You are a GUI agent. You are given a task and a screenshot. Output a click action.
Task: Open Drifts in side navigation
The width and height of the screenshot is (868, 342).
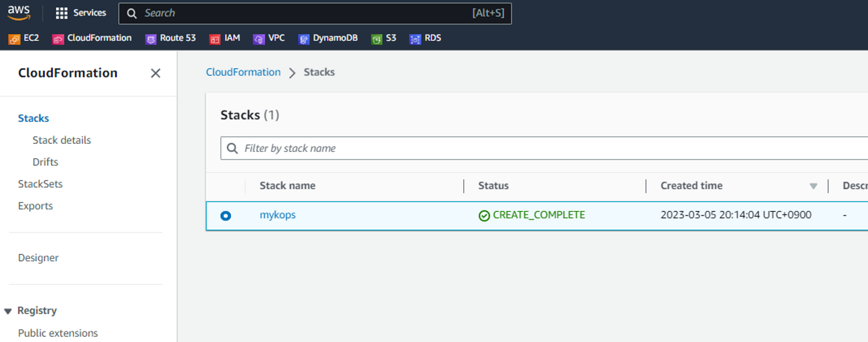[45, 162]
